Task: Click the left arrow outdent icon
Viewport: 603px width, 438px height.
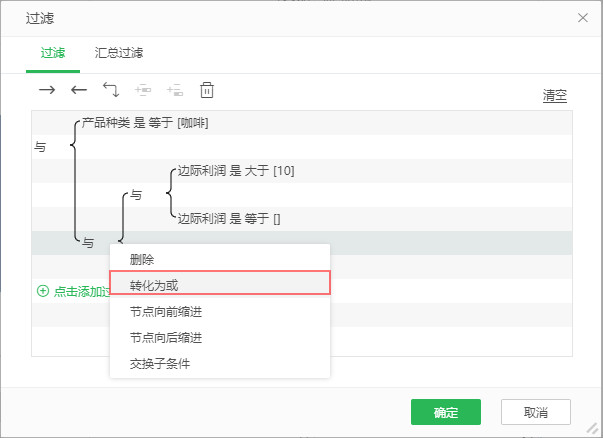Action: 79,90
